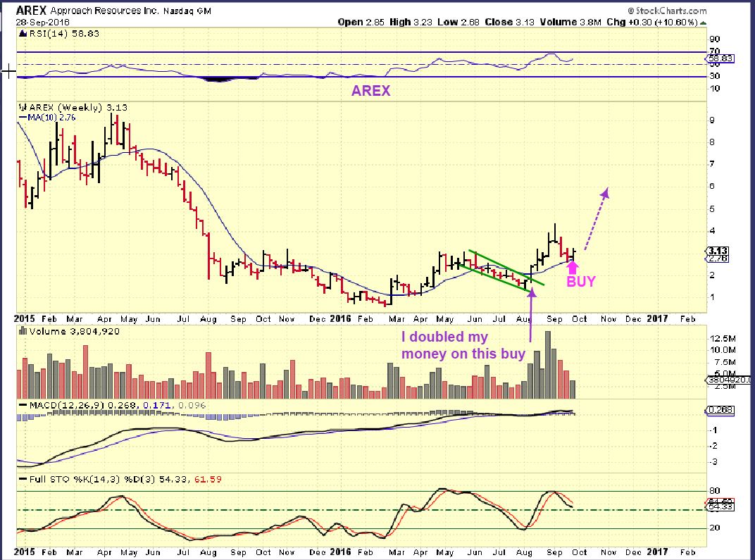Click the High 3.23 value
Viewport: 755px width, 560px height.
(411, 22)
